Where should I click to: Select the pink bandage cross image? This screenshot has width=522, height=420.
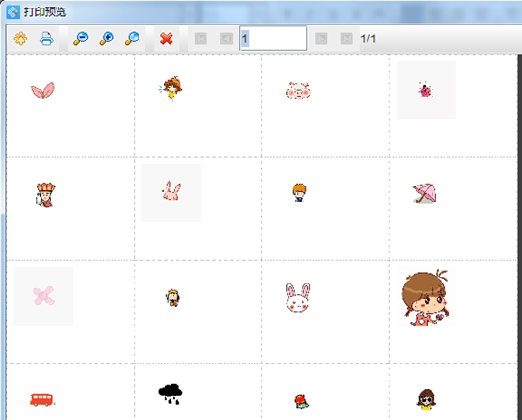pyautogui.click(x=43, y=297)
